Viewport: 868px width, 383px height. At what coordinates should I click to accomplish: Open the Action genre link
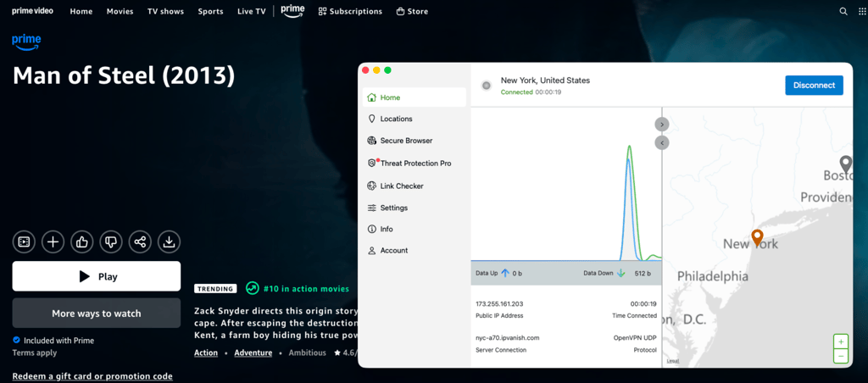(206, 352)
